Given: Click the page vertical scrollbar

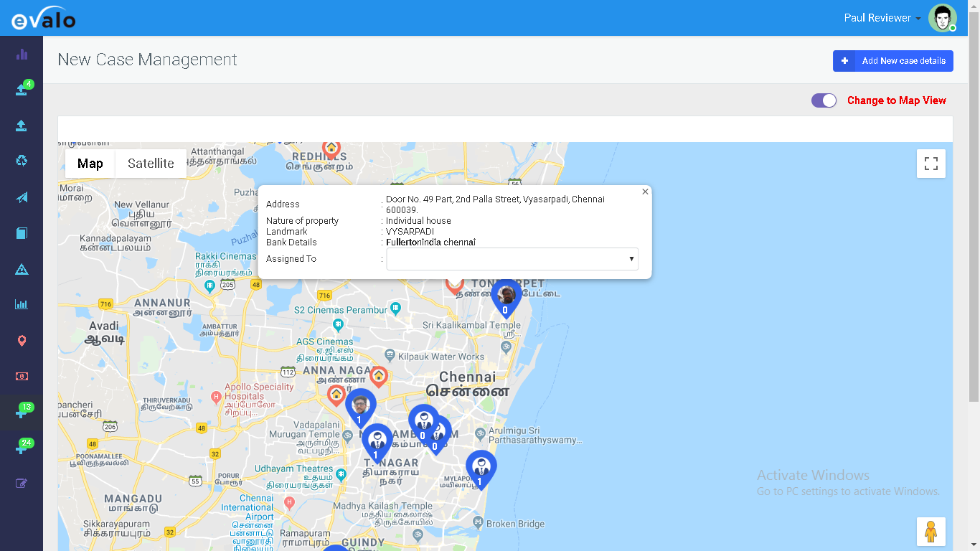Looking at the screenshot, I should coord(974,215).
